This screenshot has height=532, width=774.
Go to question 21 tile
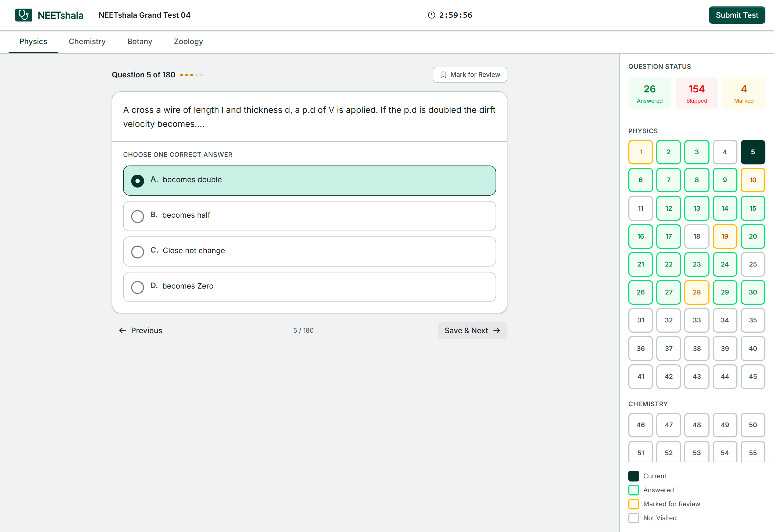point(641,264)
